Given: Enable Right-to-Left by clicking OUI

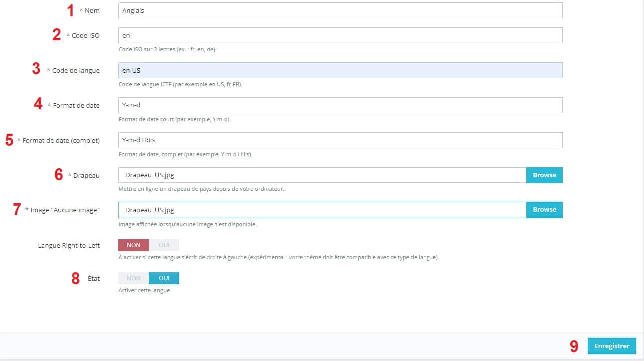Looking at the screenshot, I should (x=164, y=245).
